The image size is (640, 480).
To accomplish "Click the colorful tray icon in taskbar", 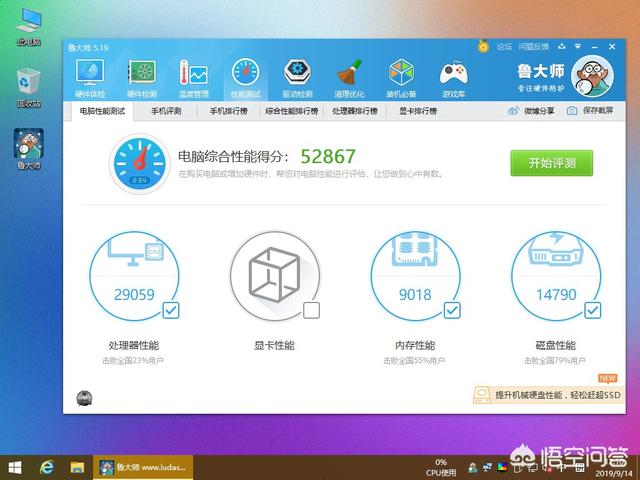I will 502,467.
